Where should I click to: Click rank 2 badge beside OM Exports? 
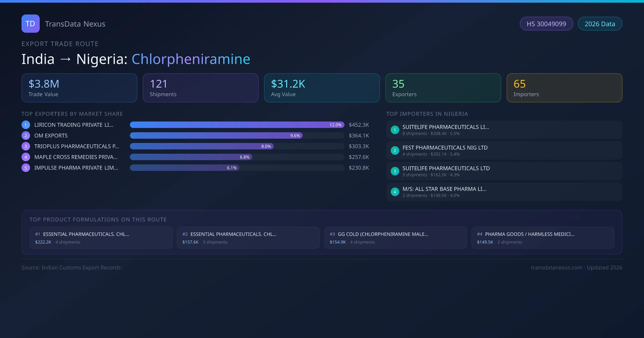point(25,135)
